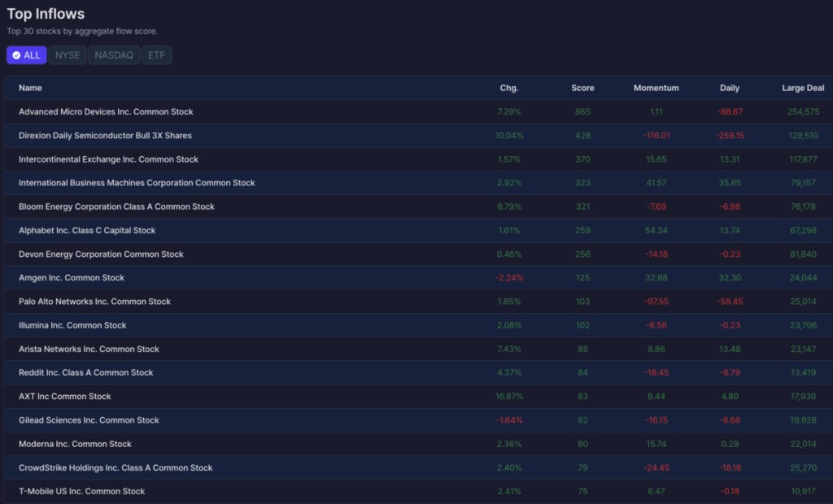
Task: Open International Business Machines Corporation stock
Action: pyautogui.click(x=418, y=183)
